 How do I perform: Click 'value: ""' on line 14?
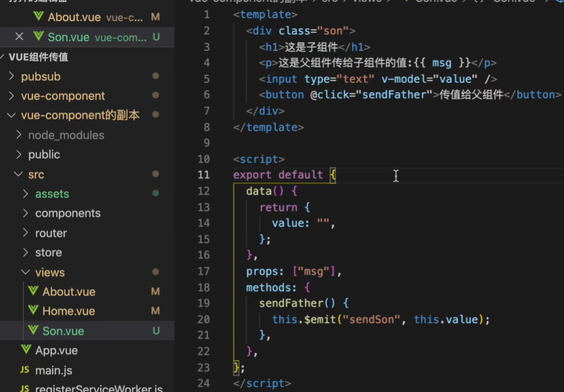(301, 223)
